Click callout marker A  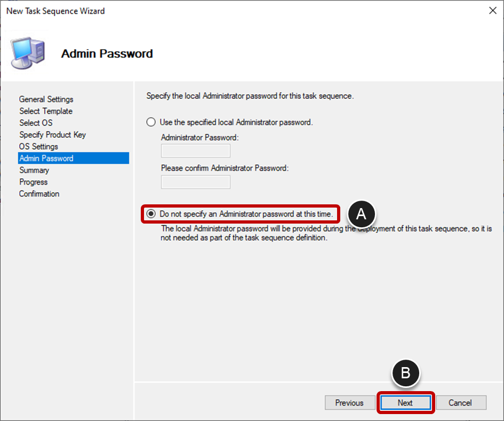362,213
